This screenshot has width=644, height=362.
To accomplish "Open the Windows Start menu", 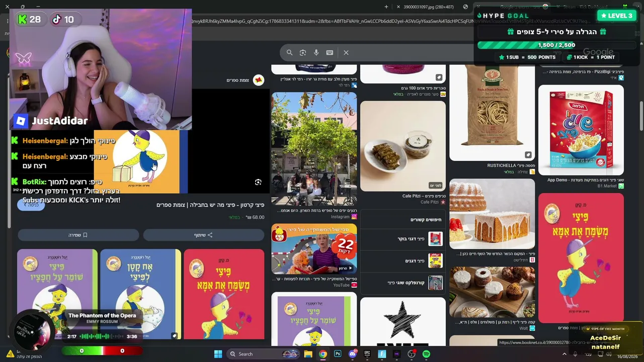I will pyautogui.click(x=218, y=354).
